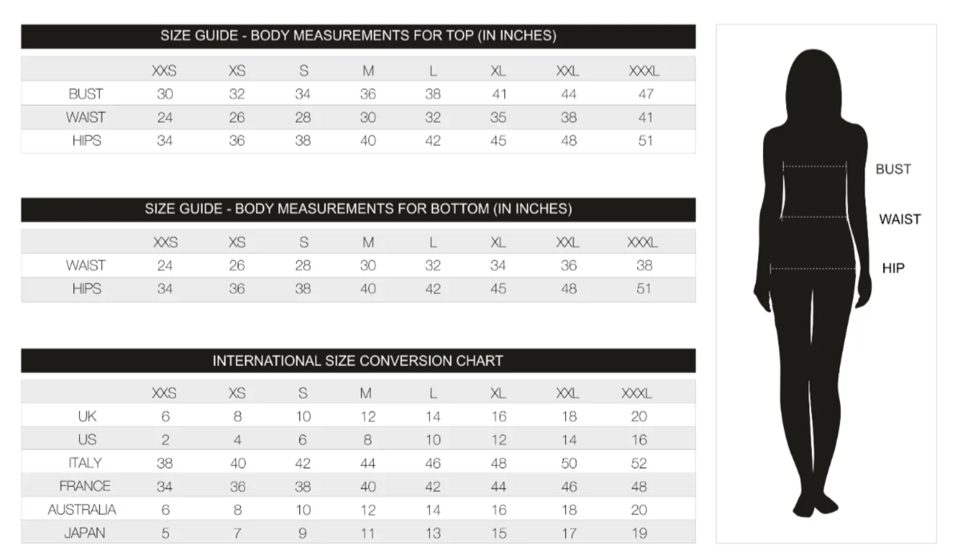The width and height of the screenshot is (958, 560).
Task: Select the WAIST label beside the silhouette
Action: tap(900, 219)
